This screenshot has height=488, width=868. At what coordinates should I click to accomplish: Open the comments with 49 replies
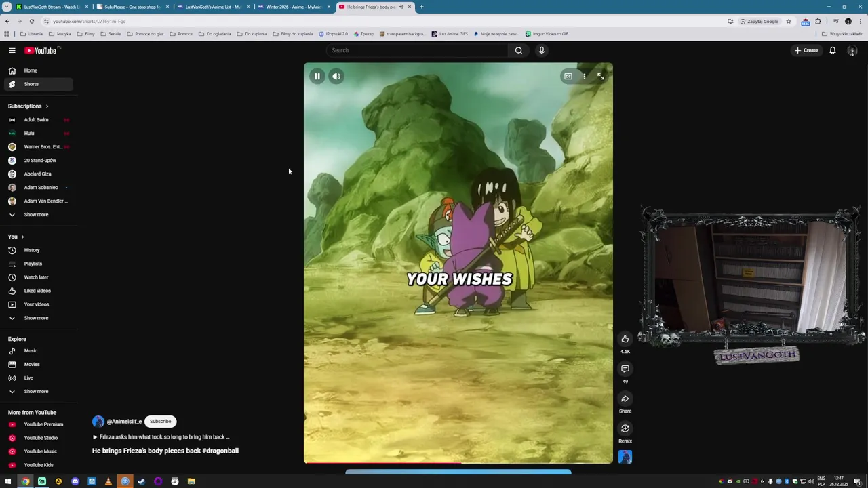pyautogui.click(x=625, y=369)
